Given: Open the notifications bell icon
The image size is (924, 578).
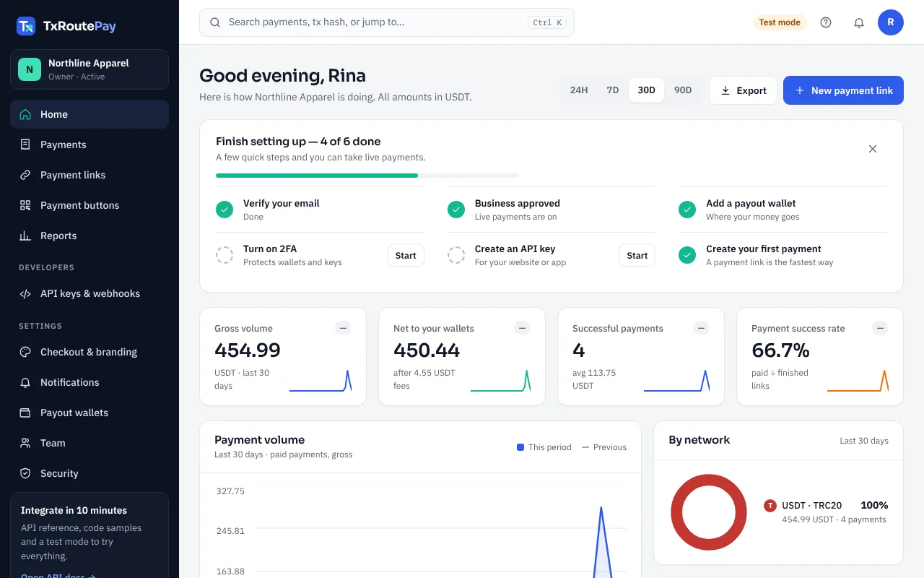Looking at the screenshot, I should tap(859, 22).
